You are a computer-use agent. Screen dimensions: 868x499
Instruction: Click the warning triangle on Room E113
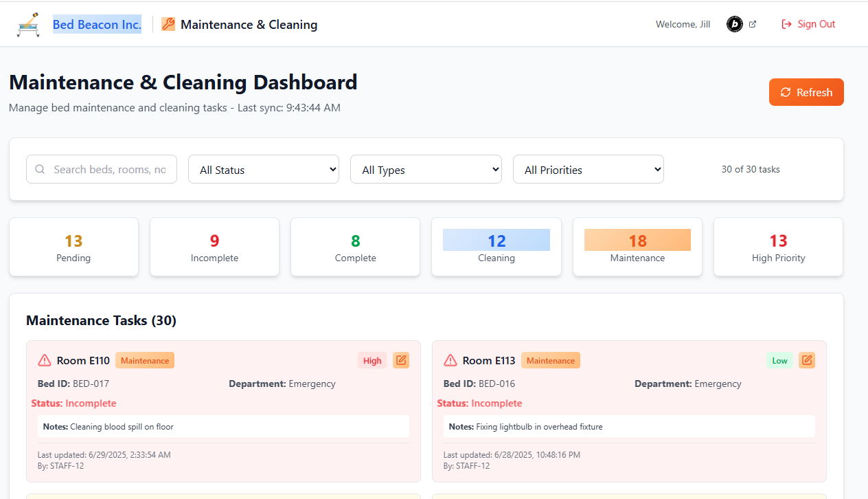[450, 360]
